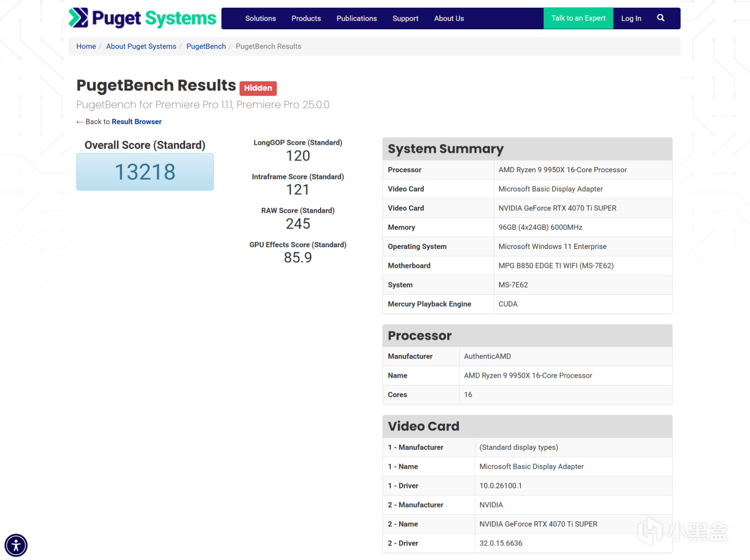Select System Summary Microsoft Basic Display Adapter value
This screenshot has width=750, height=560.
coord(551,189)
